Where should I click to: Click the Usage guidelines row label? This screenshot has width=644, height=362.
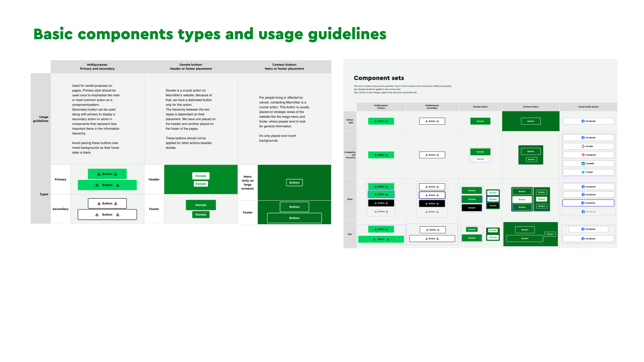41,119
